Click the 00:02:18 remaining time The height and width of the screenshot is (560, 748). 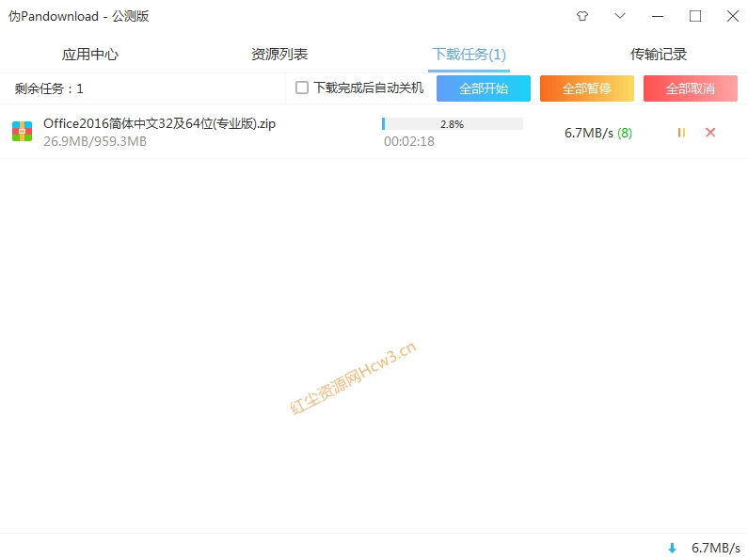pyautogui.click(x=409, y=141)
